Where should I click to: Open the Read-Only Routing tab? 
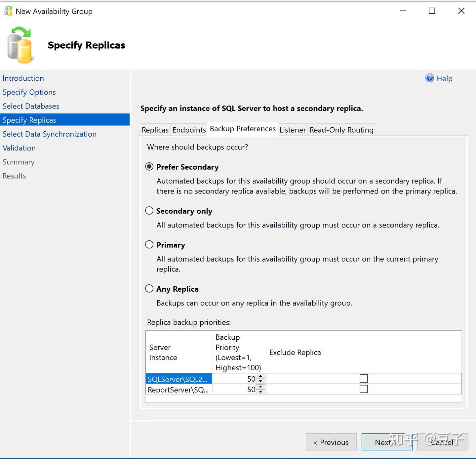341,130
